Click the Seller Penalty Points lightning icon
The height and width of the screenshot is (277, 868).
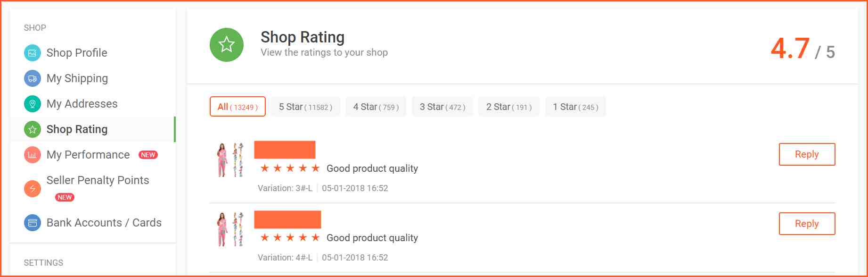click(x=33, y=189)
